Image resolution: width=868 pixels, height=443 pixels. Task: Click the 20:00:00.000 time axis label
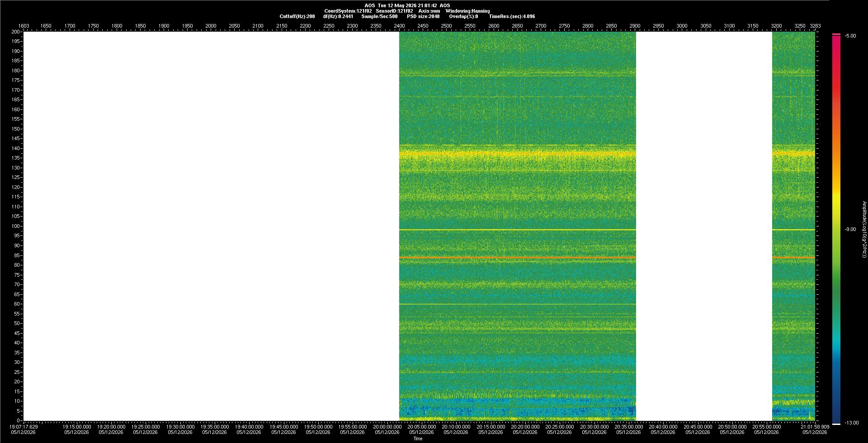pyautogui.click(x=387, y=427)
